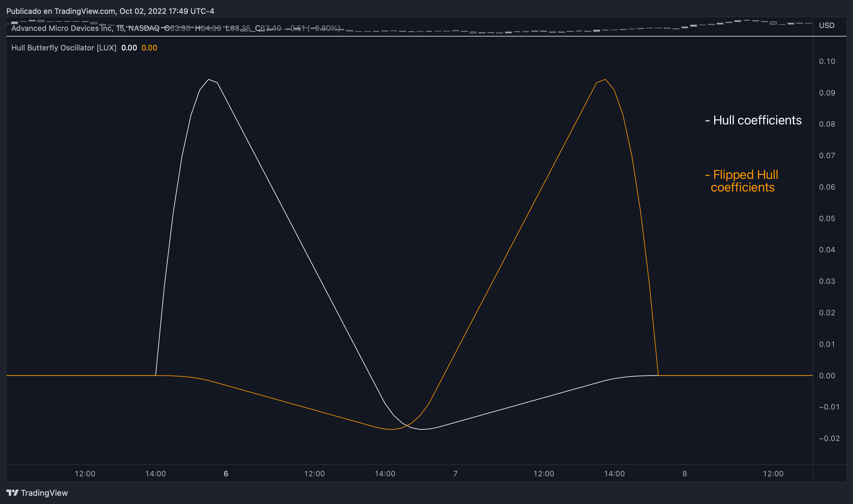This screenshot has height=504, width=853.
Task: Click the white Hull curve peak
Action: [x=209, y=79]
